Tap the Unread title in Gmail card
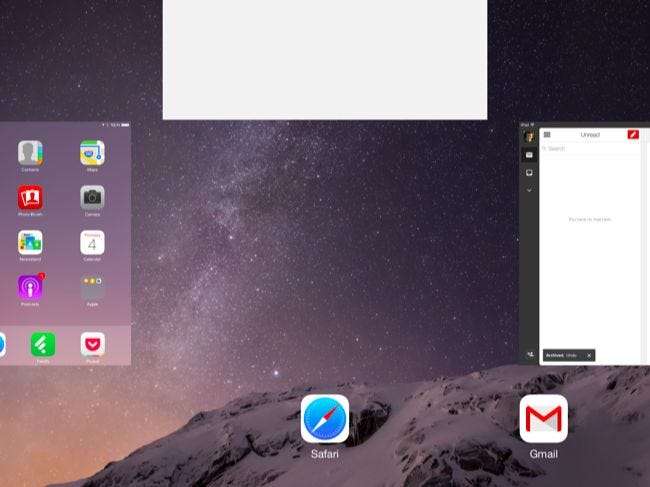The image size is (650, 487). pyautogui.click(x=590, y=135)
